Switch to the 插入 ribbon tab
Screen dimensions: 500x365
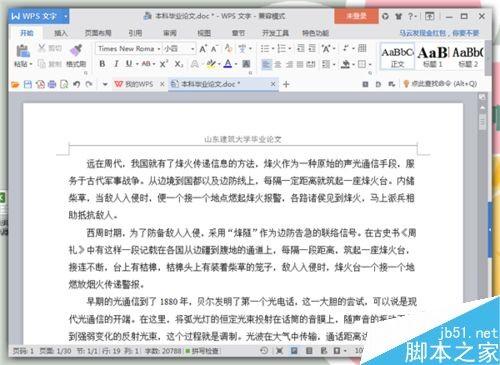tap(61, 33)
